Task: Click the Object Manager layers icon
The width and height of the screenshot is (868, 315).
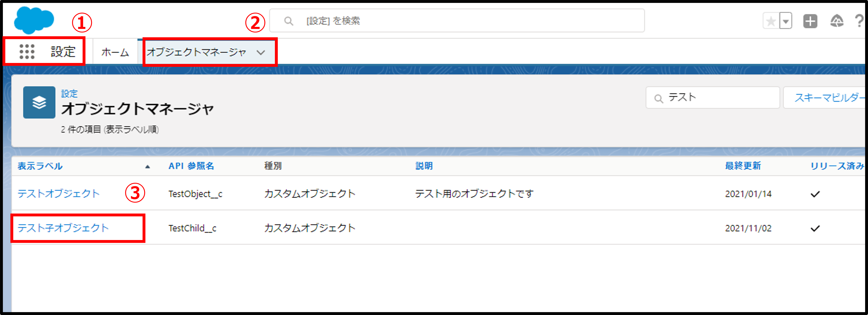Action: [39, 102]
